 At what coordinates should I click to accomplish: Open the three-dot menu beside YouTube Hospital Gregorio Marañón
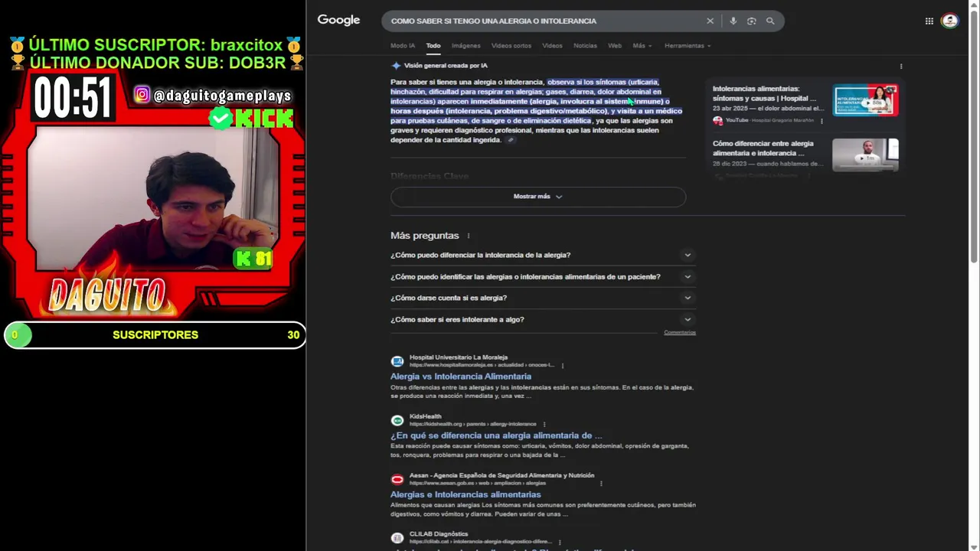[x=822, y=121]
